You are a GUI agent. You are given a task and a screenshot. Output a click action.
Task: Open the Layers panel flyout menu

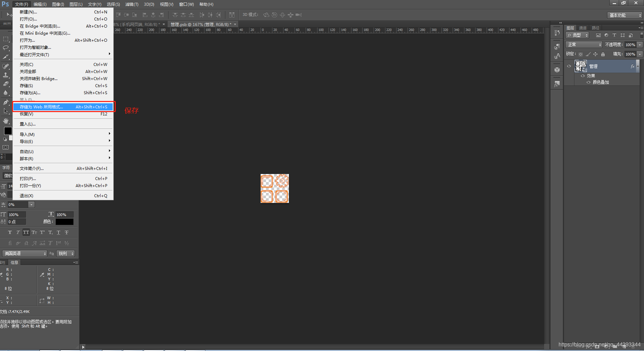[641, 28]
